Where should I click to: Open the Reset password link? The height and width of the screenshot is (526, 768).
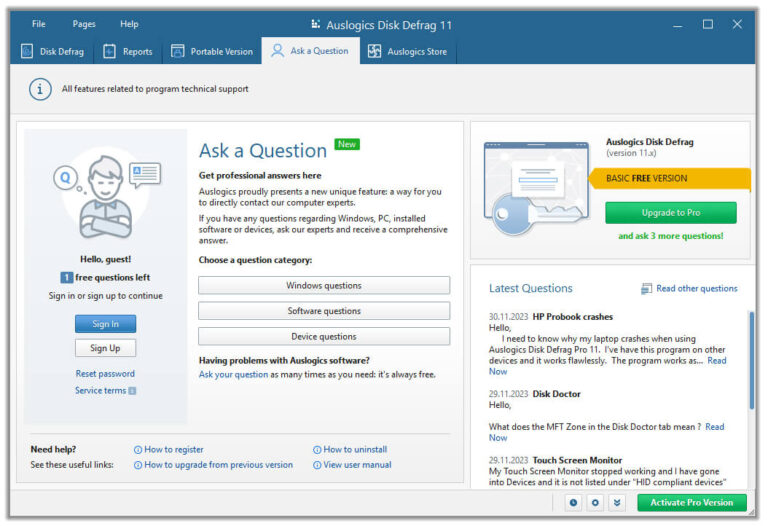pos(105,374)
